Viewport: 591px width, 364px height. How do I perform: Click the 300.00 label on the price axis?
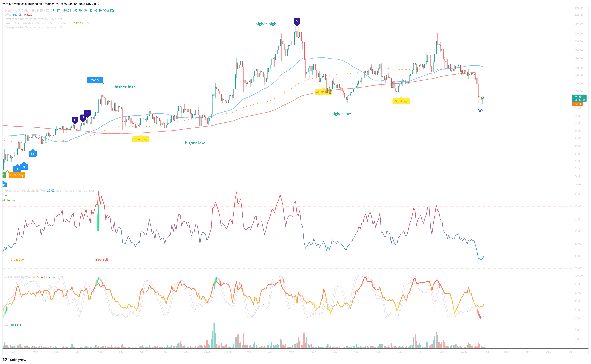pos(578,34)
